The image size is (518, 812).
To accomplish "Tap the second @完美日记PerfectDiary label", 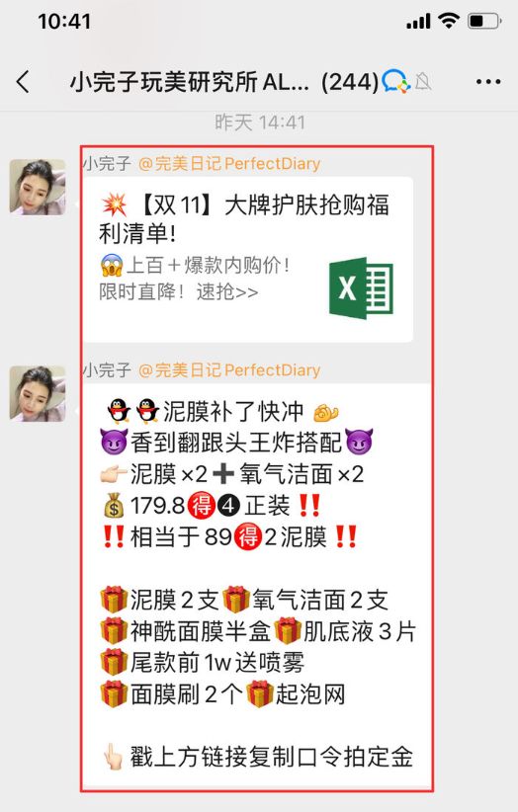I will point(229,370).
